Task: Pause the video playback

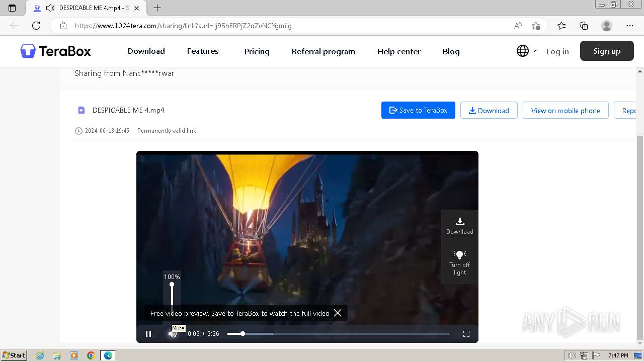Action: coord(148,334)
